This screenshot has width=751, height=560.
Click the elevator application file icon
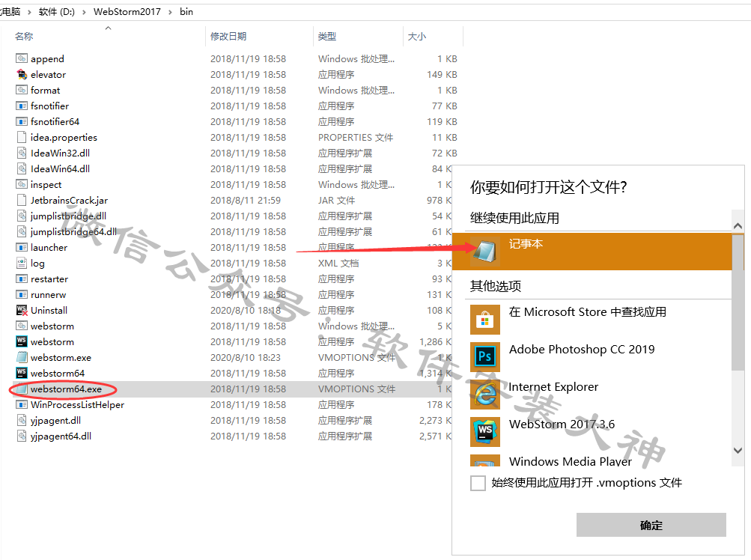(x=22, y=75)
